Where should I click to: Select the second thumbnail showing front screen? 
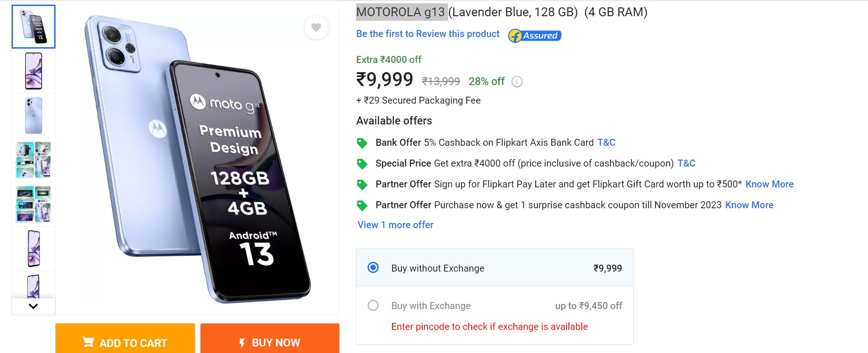(x=33, y=71)
